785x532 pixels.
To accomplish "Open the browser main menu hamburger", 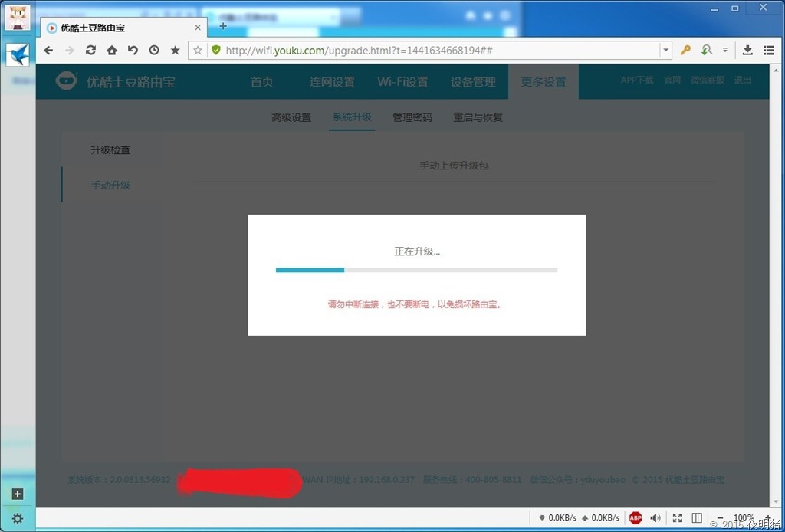I will (768, 50).
